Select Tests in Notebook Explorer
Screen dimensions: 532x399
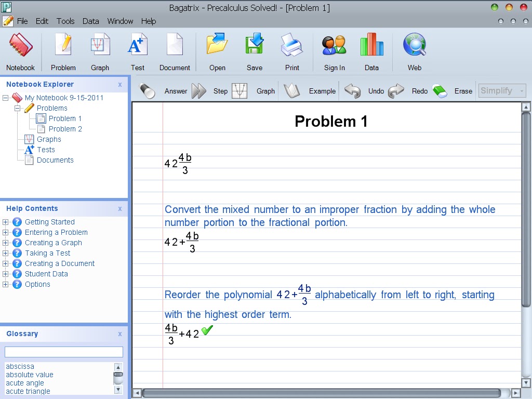(46, 150)
